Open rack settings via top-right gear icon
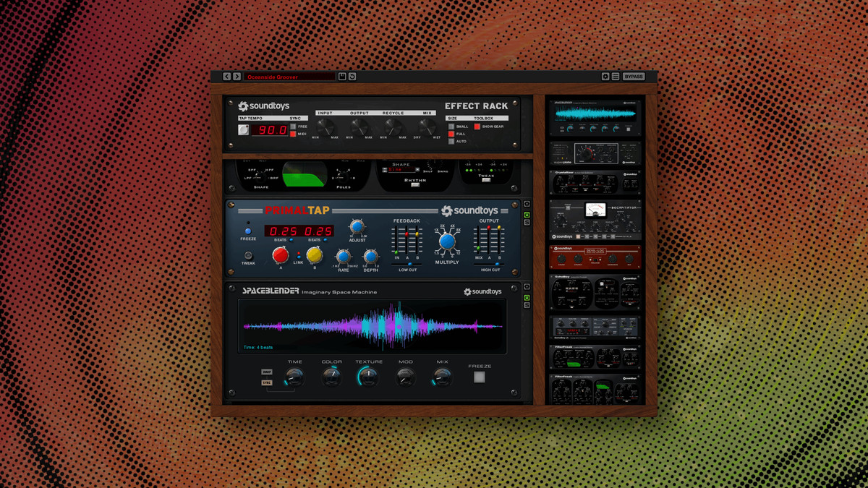The image size is (868, 488). coord(605,77)
